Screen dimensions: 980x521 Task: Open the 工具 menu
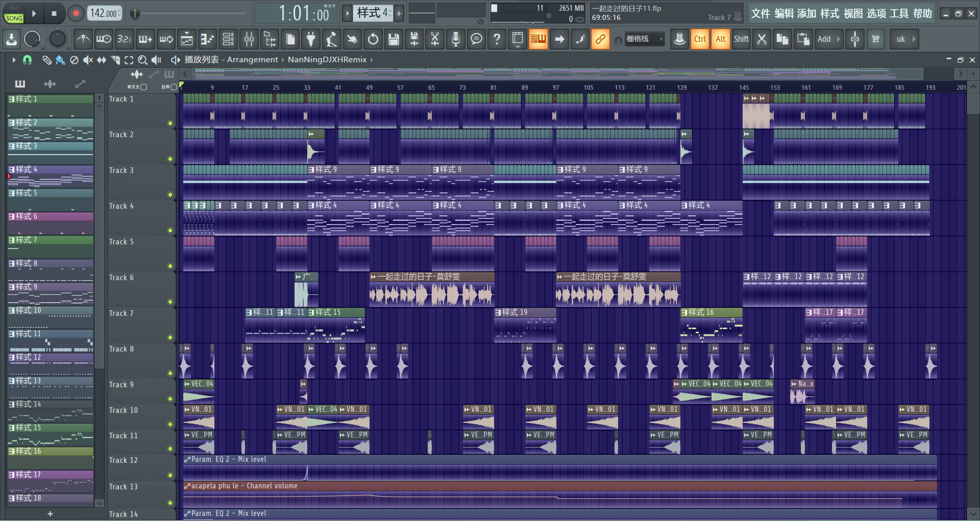tap(899, 14)
